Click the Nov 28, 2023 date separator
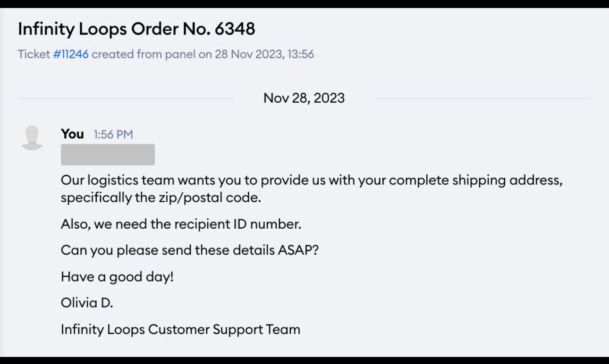The height and width of the screenshot is (364, 609). tap(304, 98)
